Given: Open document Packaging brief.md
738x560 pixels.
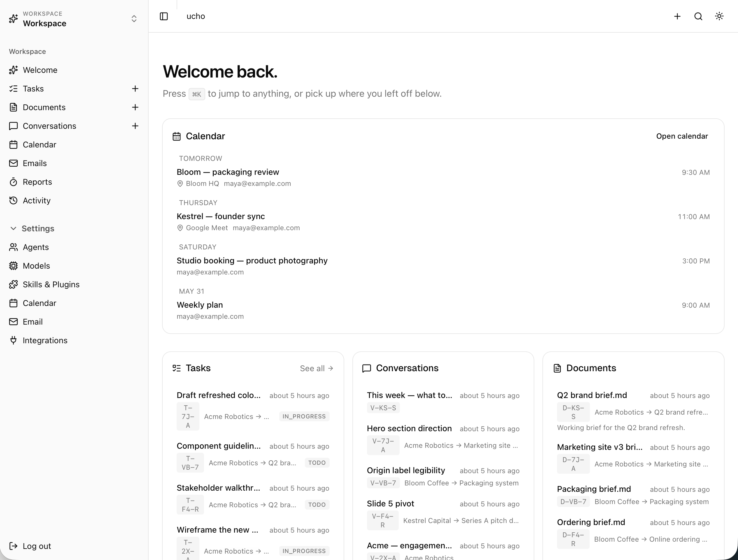Looking at the screenshot, I should [x=633, y=496].
